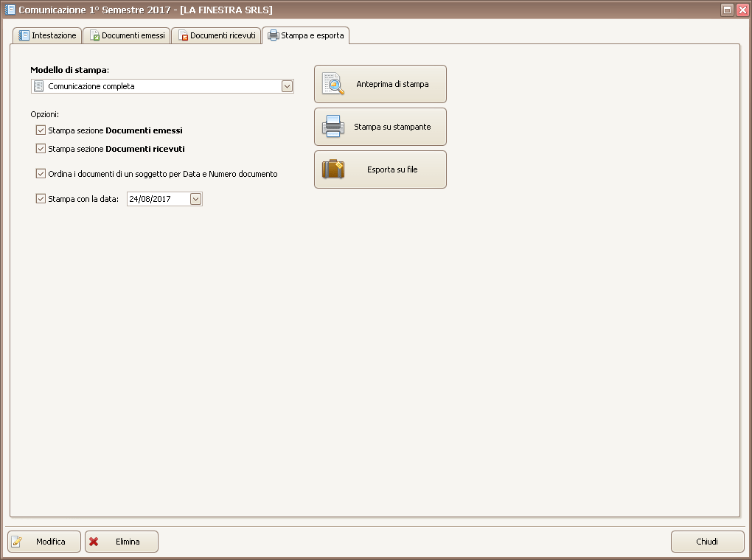752x560 pixels.
Task: Click the pencil icon on Modifica button
Action: 17,542
